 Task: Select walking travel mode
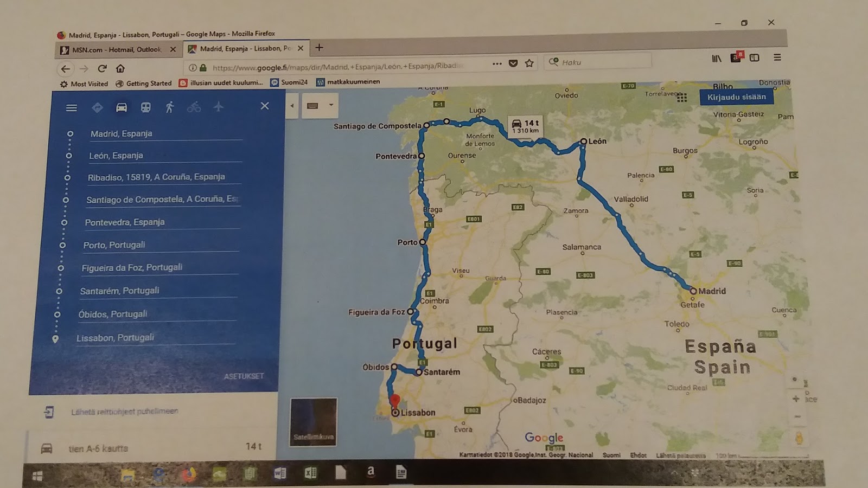(170, 107)
